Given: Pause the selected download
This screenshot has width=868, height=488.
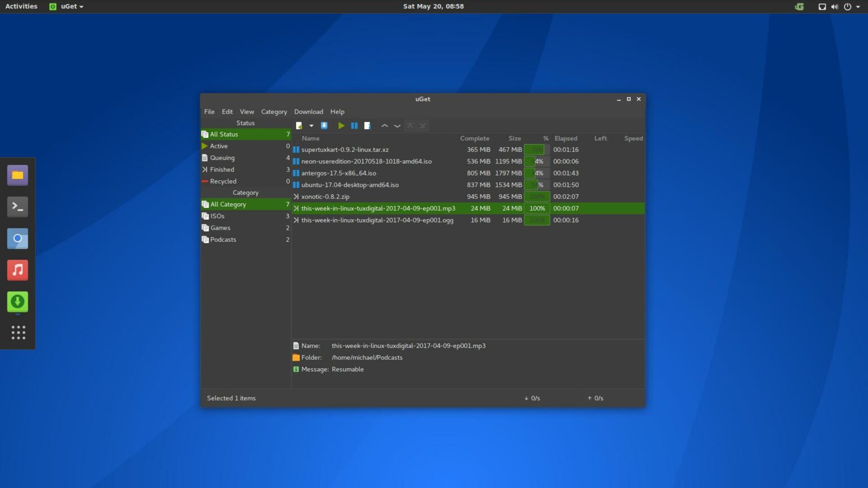Looking at the screenshot, I should 354,125.
